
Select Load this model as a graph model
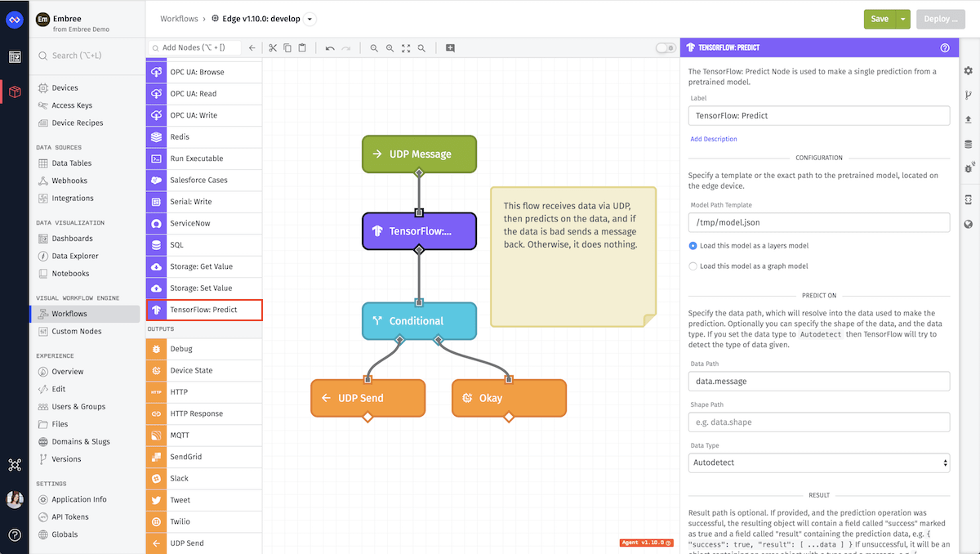pos(693,266)
